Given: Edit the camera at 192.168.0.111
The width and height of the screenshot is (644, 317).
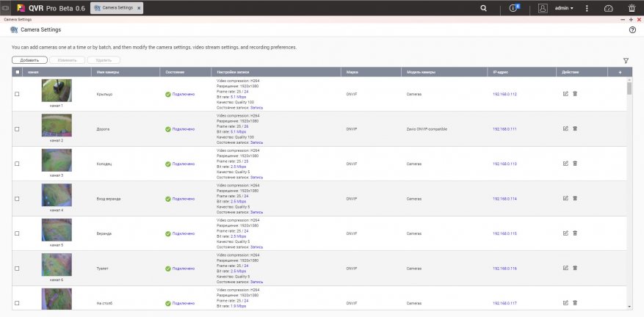Looking at the screenshot, I should click(x=565, y=128).
